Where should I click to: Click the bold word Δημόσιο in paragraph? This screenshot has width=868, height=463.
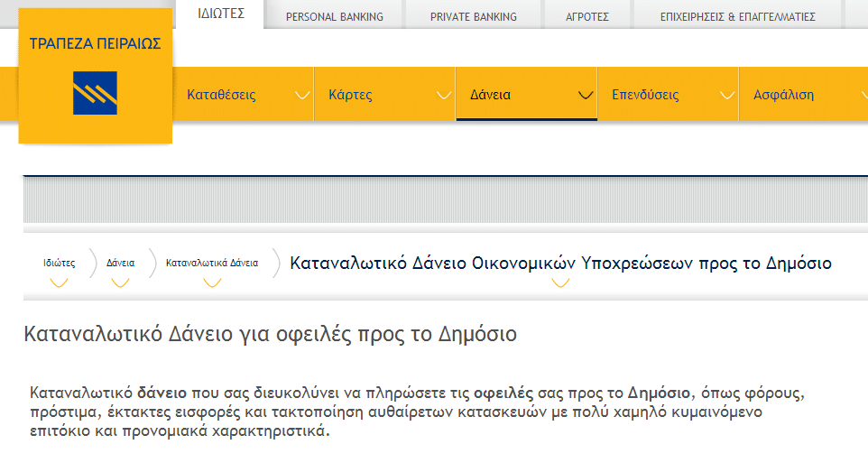click(x=659, y=394)
